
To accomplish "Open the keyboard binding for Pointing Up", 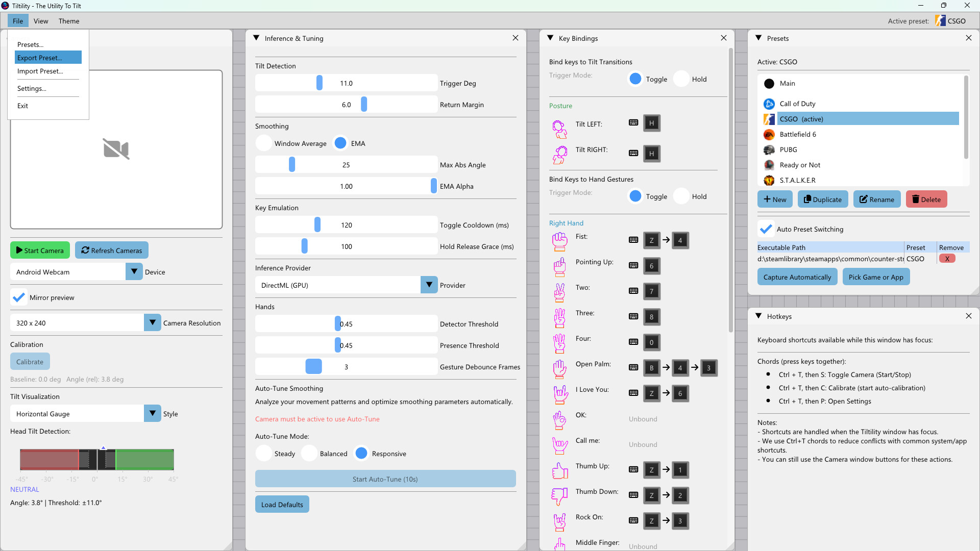I will click(633, 265).
